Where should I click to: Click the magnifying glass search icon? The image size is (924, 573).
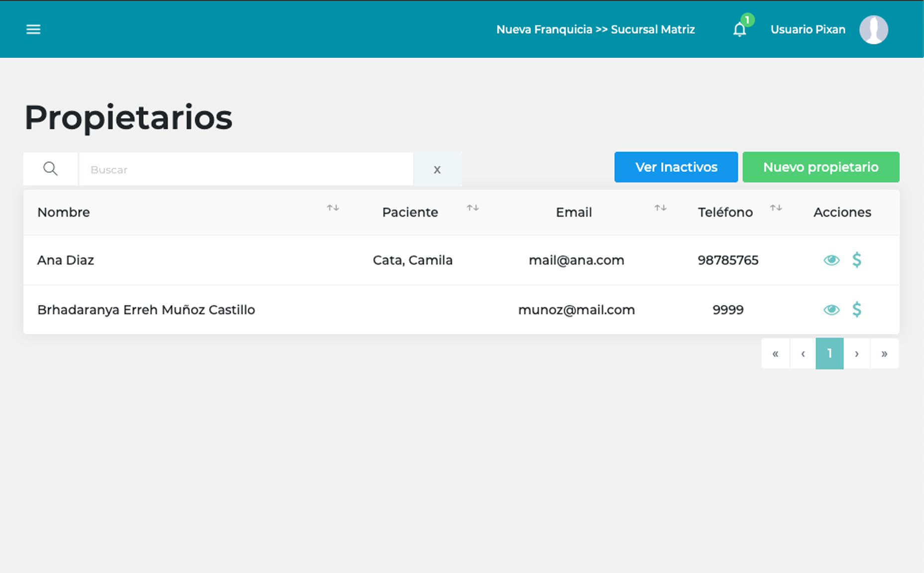[50, 169]
